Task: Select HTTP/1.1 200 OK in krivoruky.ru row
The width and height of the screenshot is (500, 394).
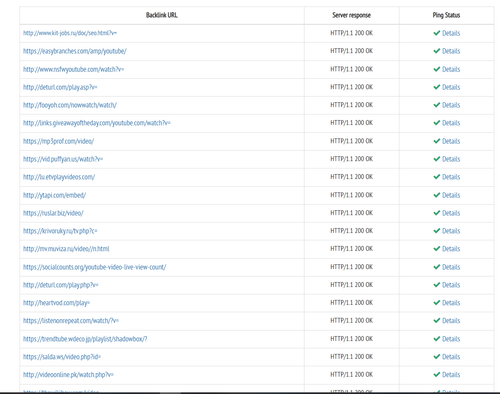Action: tap(351, 231)
